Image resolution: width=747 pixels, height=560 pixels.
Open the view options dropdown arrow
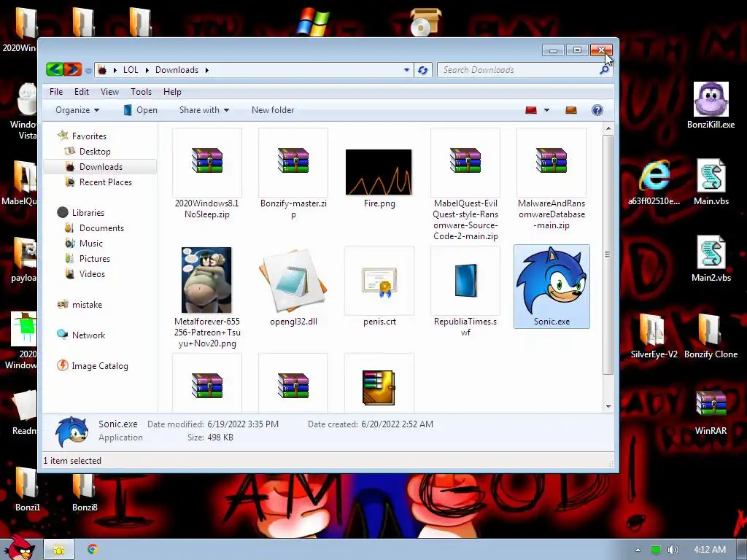547,111
